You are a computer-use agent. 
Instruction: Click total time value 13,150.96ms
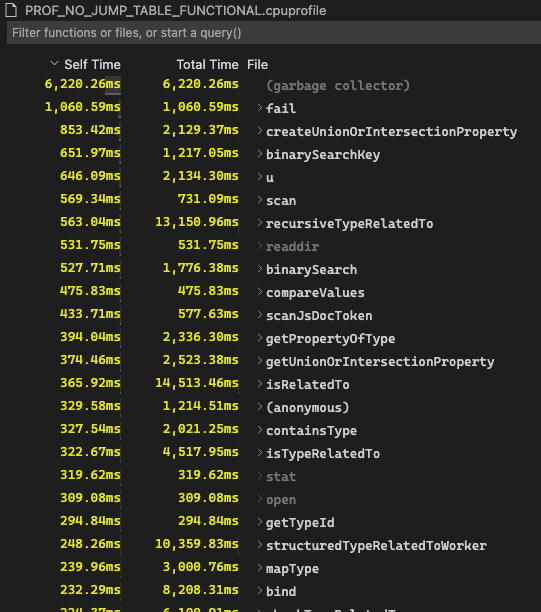[197, 222]
